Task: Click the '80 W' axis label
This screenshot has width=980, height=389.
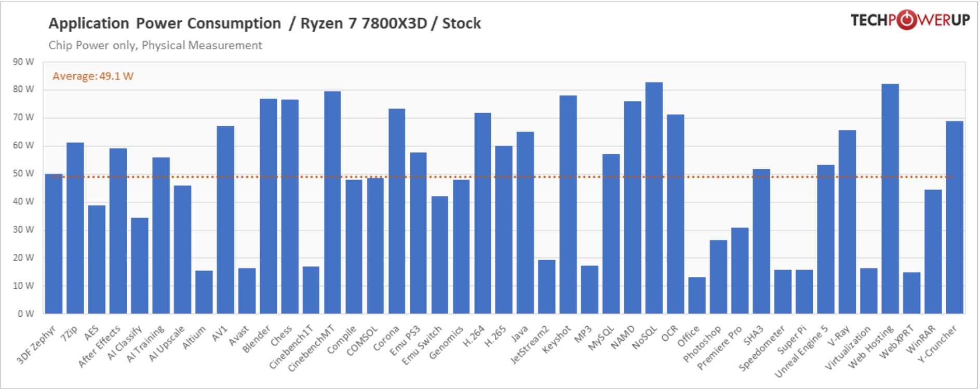Action: click(23, 89)
